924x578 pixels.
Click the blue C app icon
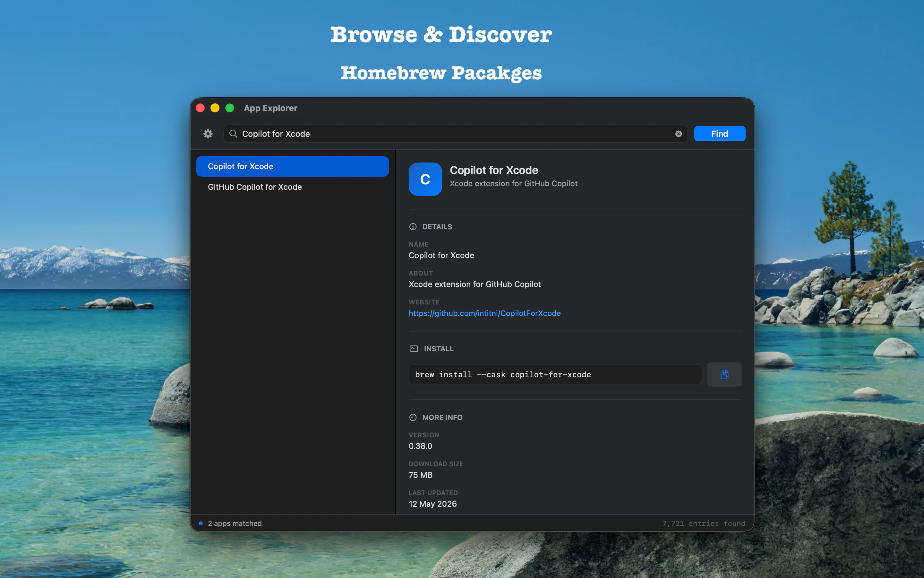(425, 179)
